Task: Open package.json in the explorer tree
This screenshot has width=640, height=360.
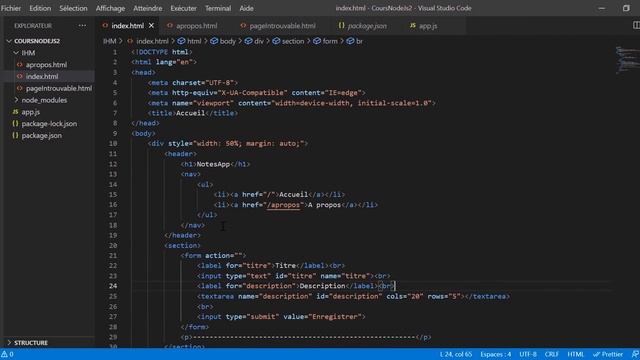Action: [x=42, y=136]
